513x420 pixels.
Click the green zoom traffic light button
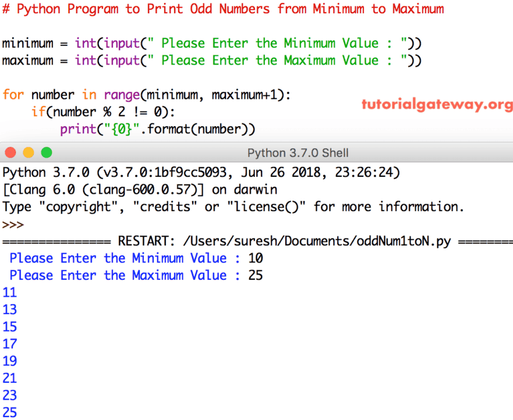[45, 152]
